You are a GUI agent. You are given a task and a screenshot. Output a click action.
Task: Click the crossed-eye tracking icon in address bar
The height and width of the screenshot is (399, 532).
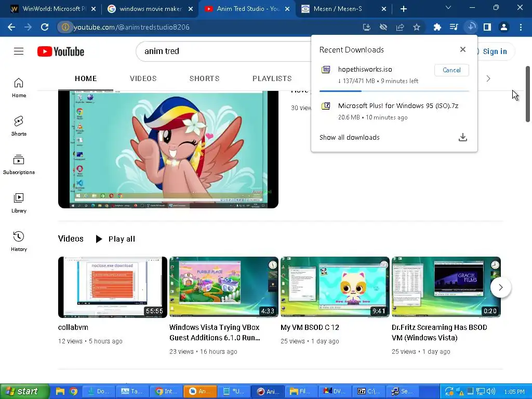(x=383, y=27)
